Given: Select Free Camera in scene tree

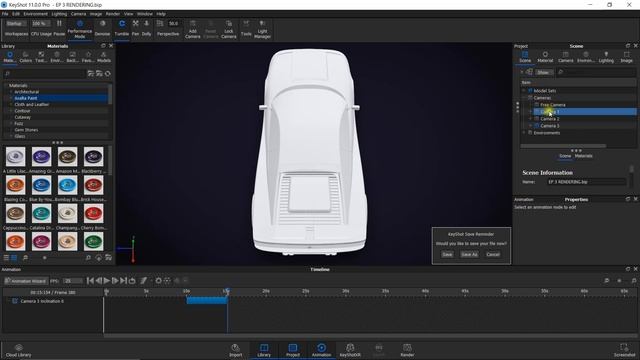Looking at the screenshot, I should tap(552, 105).
